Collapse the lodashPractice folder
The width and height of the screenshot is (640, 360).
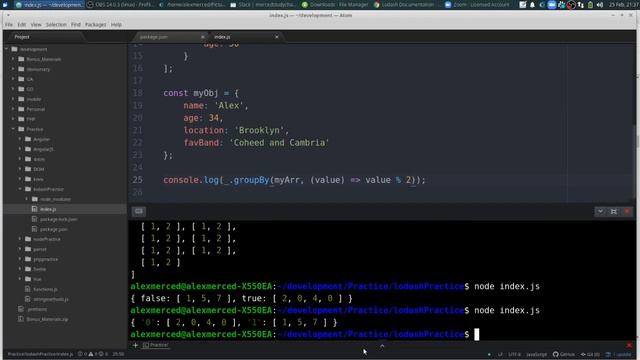click(20, 189)
